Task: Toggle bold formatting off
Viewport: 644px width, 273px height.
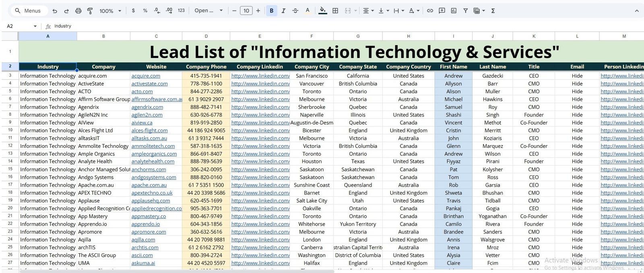Action: [x=271, y=11]
